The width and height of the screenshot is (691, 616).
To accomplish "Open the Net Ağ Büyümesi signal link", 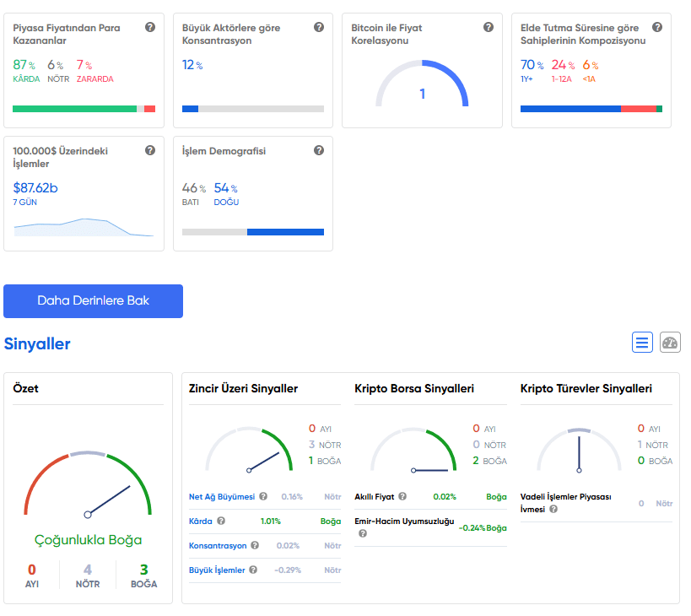I will tap(221, 497).
